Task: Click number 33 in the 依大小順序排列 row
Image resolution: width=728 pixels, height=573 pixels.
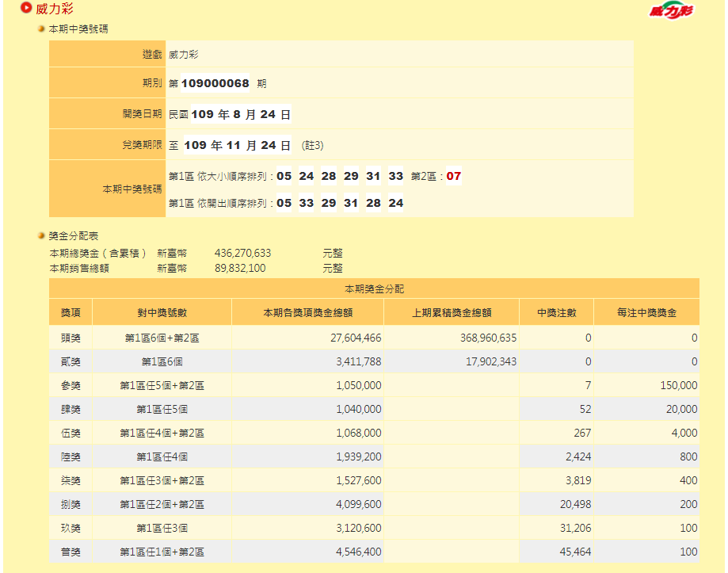Action: [396, 177]
